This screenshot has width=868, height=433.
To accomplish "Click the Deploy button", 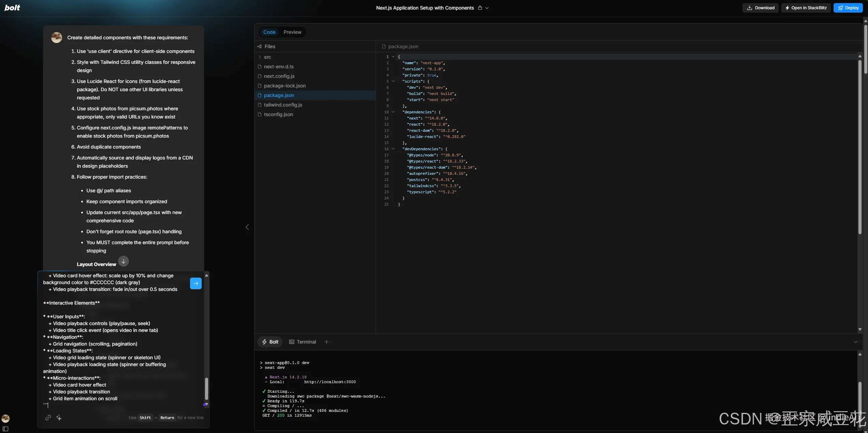I will pos(848,8).
